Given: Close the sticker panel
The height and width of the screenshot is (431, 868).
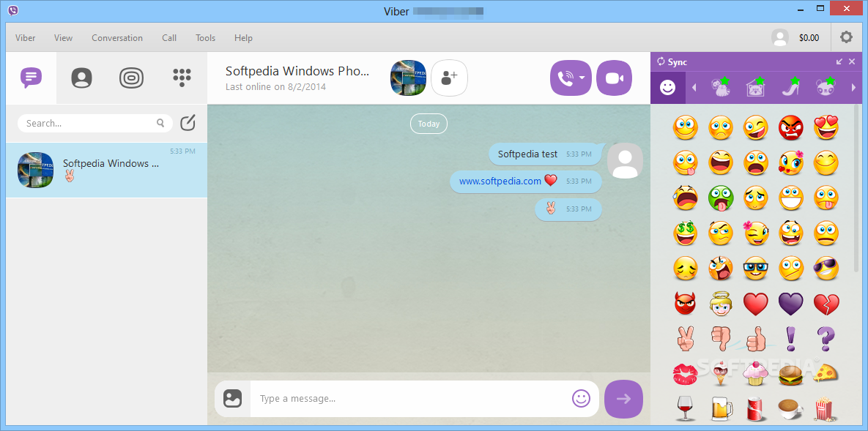Looking at the screenshot, I should [853, 61].
